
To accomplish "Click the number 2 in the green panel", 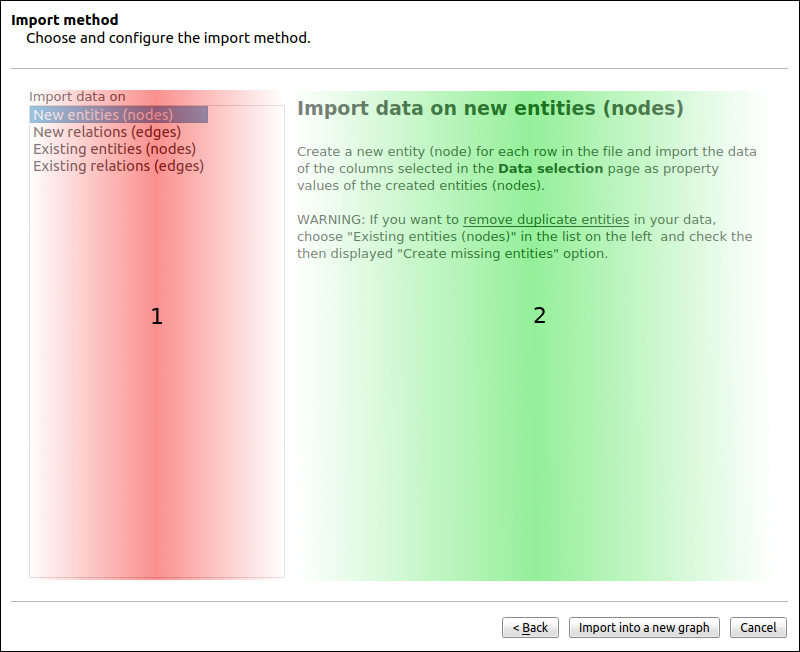I will coord(539,315).
